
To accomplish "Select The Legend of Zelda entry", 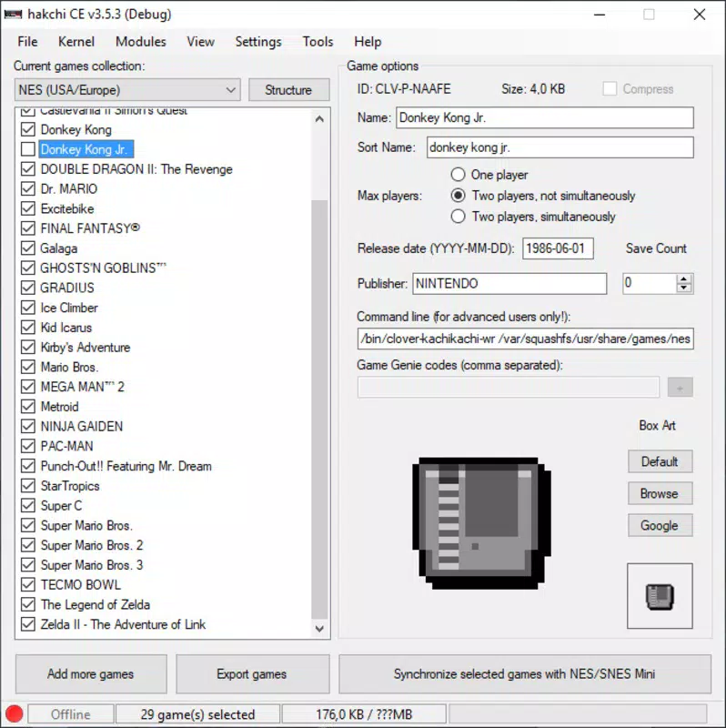I will (96, 604).
